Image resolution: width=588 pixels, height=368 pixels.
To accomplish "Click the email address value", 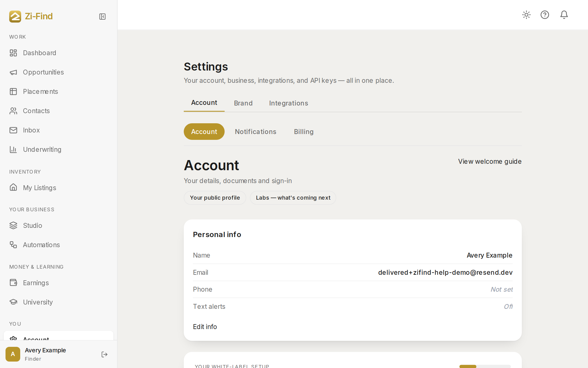I will 445,273.
